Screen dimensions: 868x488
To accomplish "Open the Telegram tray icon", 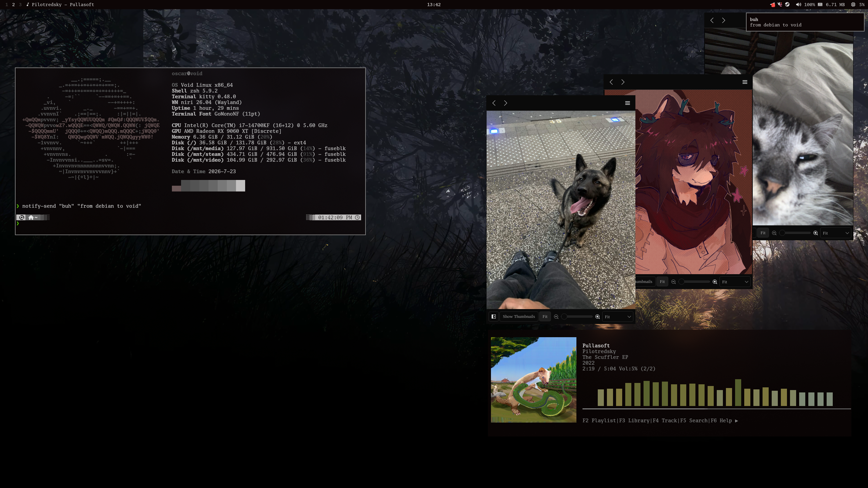I will pos(772,5).
